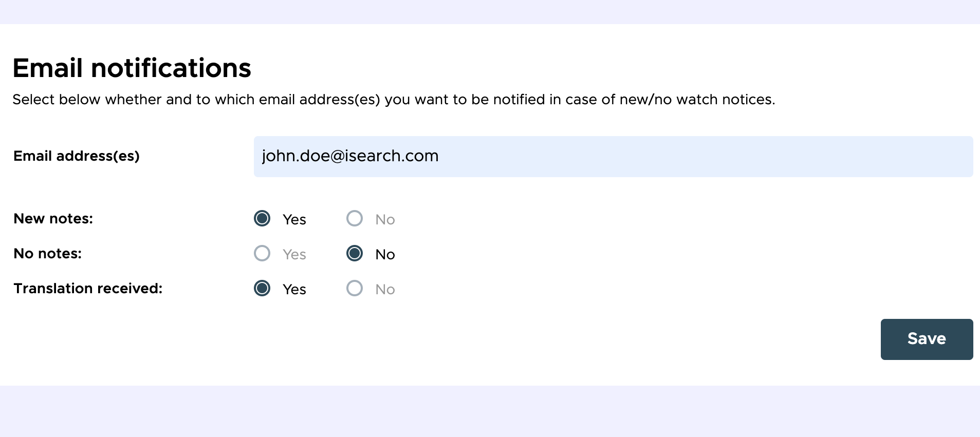Image resolution: width=980 pixels, height=437 pixels.
Task: Select the No radio button for New notes
Action: pos(355,218)
